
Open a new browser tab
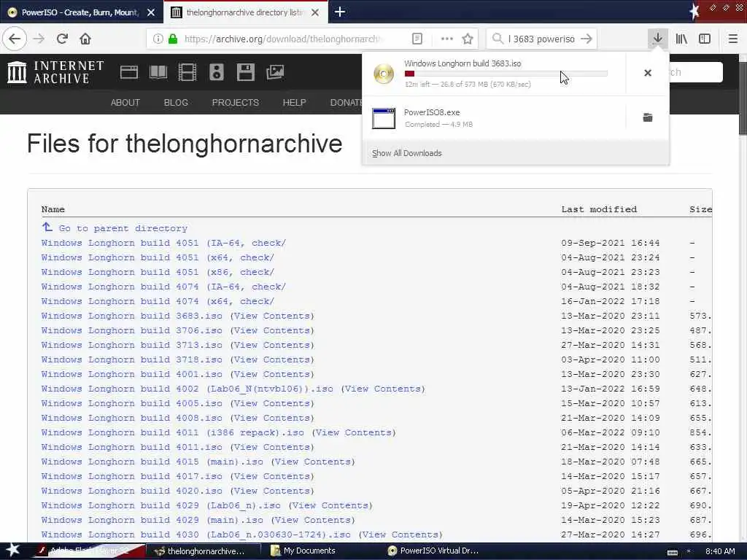pos(340,12)
